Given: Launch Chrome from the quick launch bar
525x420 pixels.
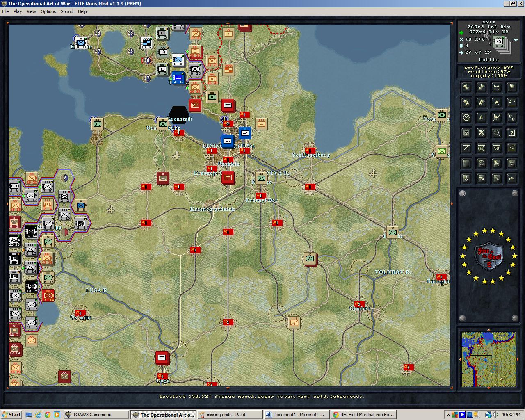Looking at the screenshot, I should (48, 415).
